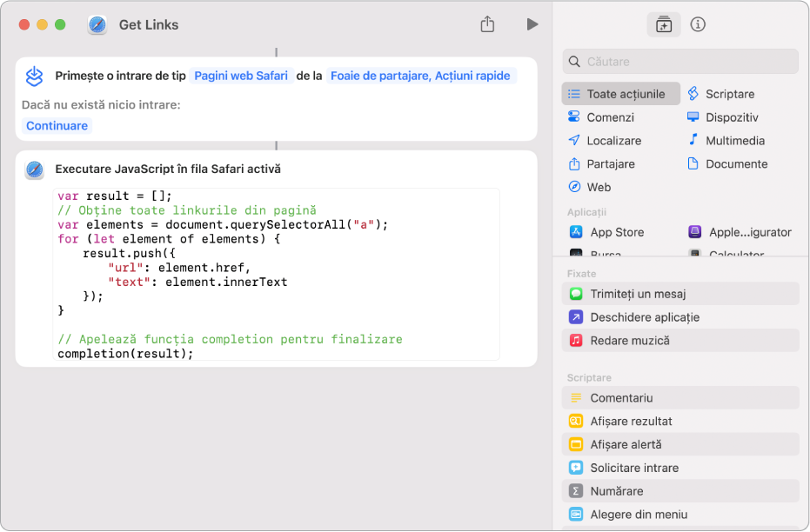This screenshot has width=810, height=532.
Task: Add the Trimiteți un mesaj action
Action: pos(679,294)
